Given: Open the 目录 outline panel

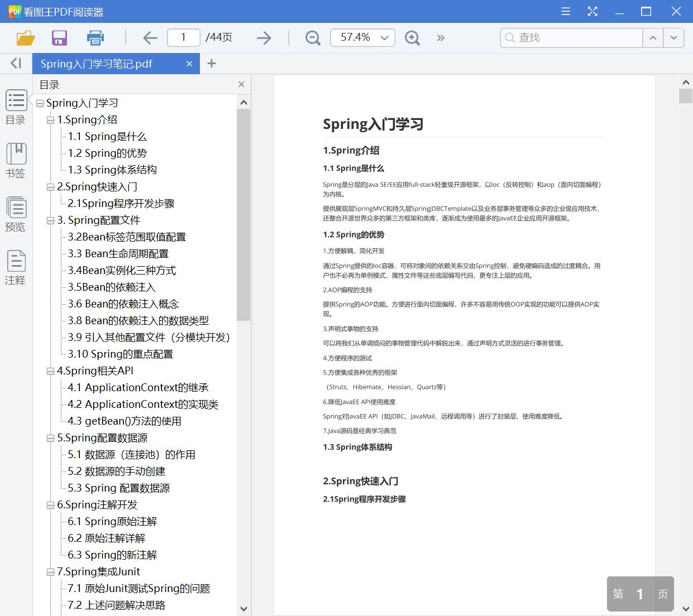Looking at the screenshot, I should tap(16, 108).
